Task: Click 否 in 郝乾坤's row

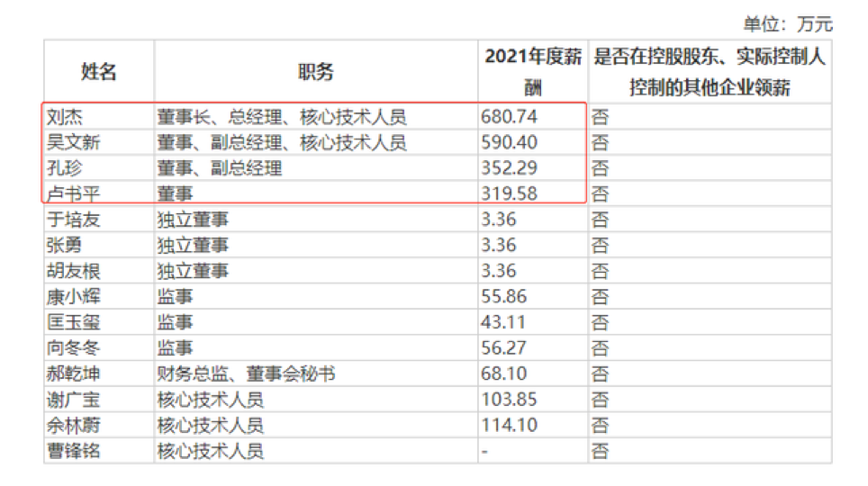Action: 601,373
